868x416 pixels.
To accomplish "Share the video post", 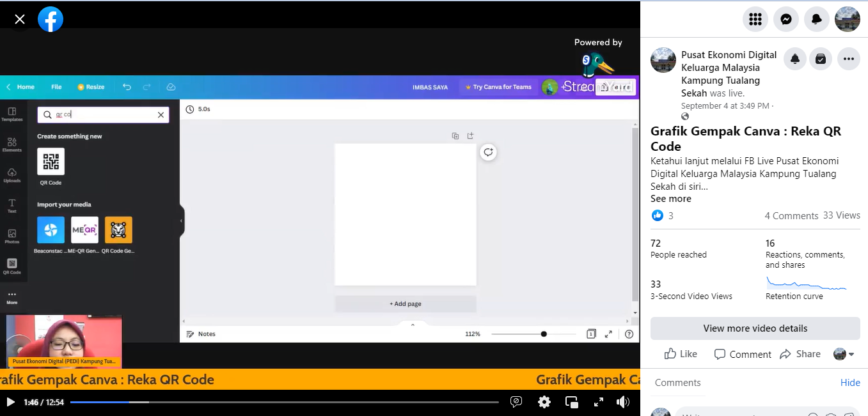I will [x=800, y=354].
